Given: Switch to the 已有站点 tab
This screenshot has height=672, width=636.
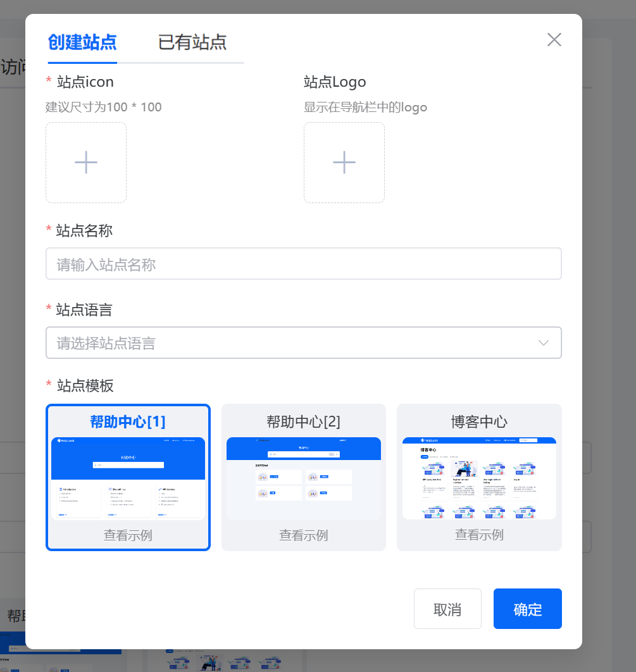Looking at the screenshot, I should (192, 42).
